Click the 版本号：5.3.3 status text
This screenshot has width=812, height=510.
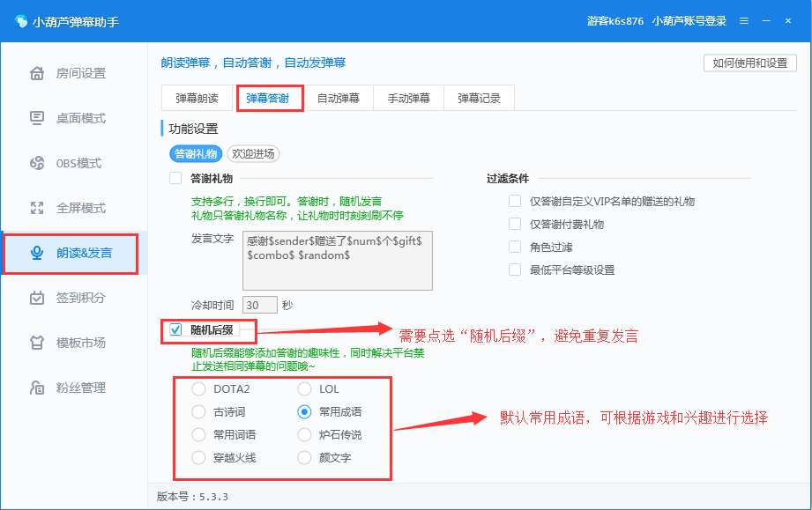pyautogui.click(x=193, y=497)
